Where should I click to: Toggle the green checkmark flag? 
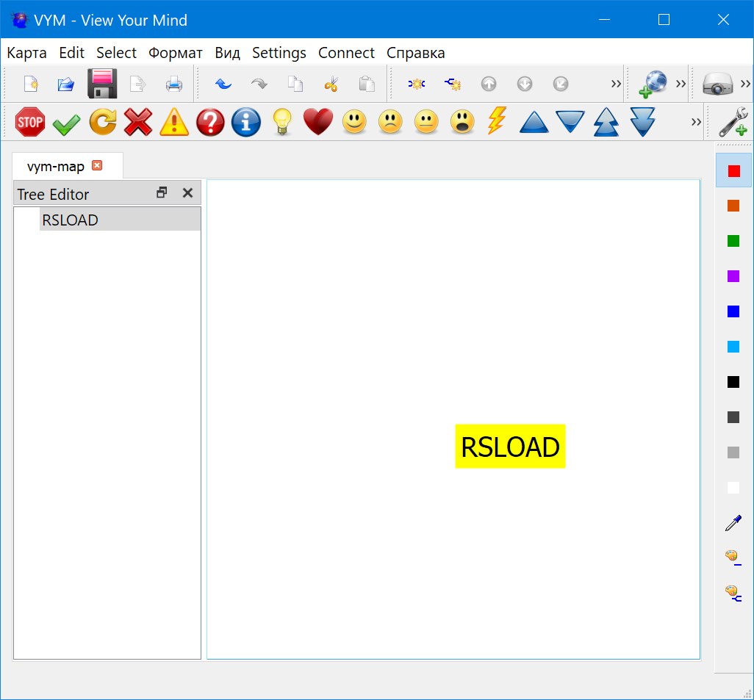(x=66, y=123)
